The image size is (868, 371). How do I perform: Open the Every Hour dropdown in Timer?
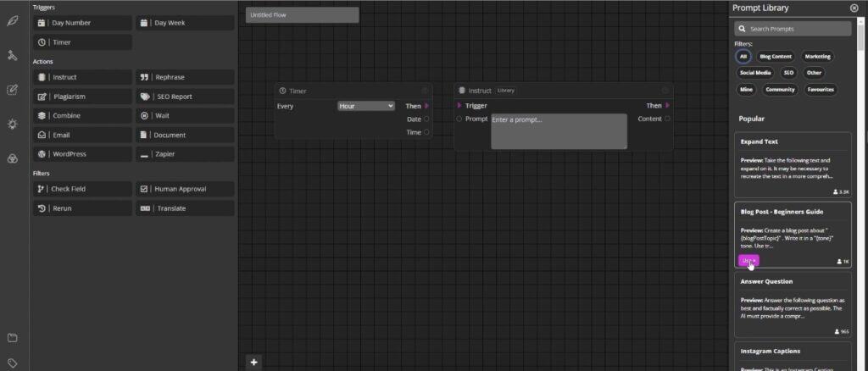tap(366, 106)
